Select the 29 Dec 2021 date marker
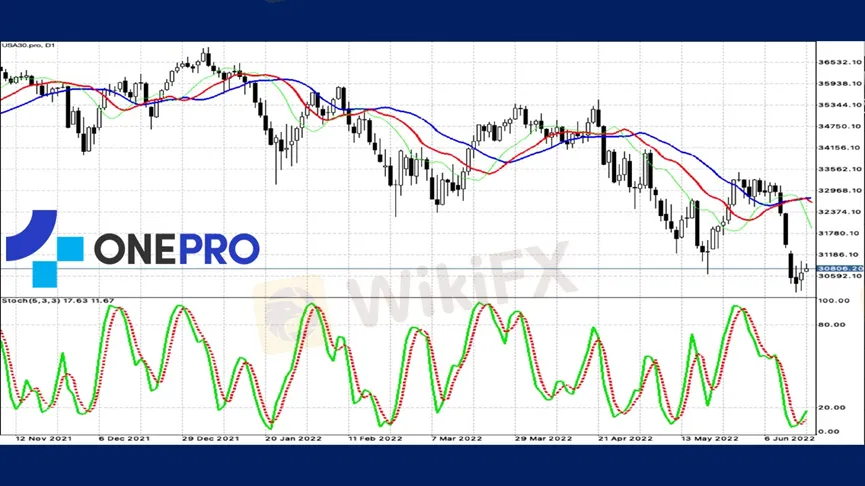865x486 pixels. point(212,438)
